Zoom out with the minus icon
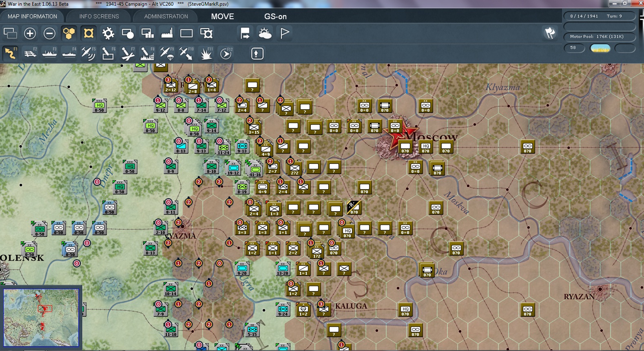 [49, 33]
